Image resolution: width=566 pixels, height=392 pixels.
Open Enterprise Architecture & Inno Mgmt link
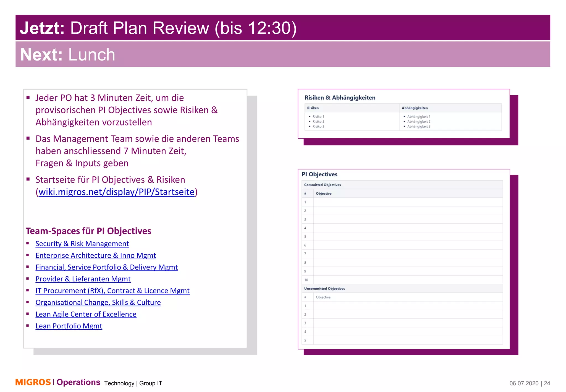[x=96, y=255]
